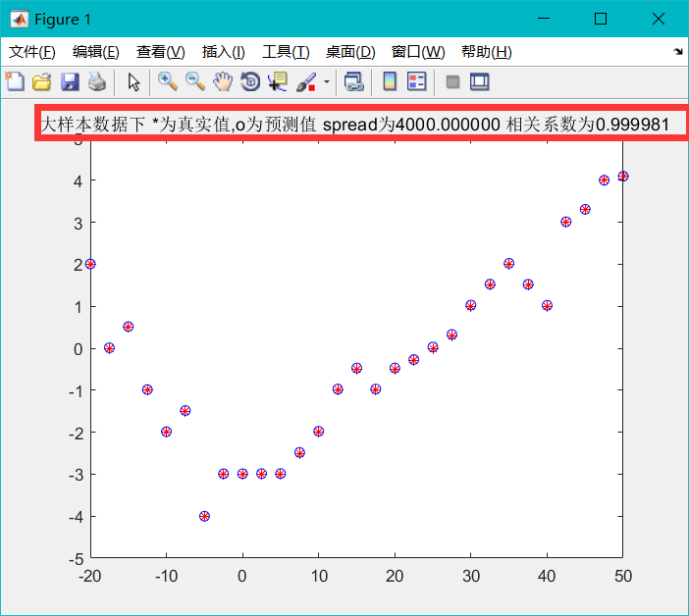
Task: Enable the Data Cursor tool
Action: coord(278,81)
